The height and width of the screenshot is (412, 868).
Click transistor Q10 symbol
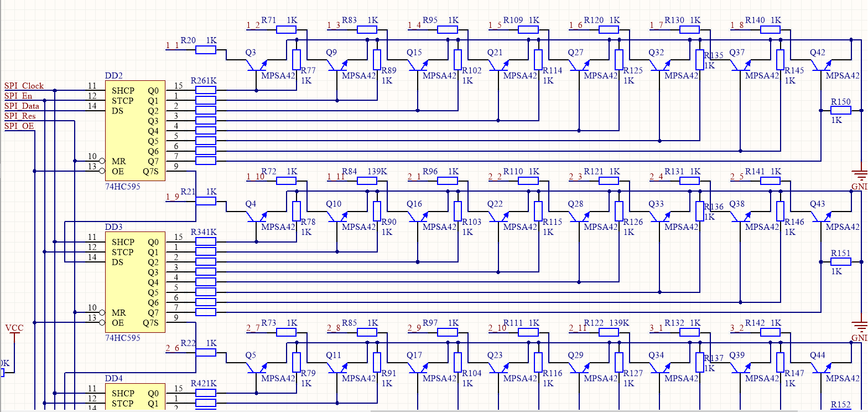(338, 217)
